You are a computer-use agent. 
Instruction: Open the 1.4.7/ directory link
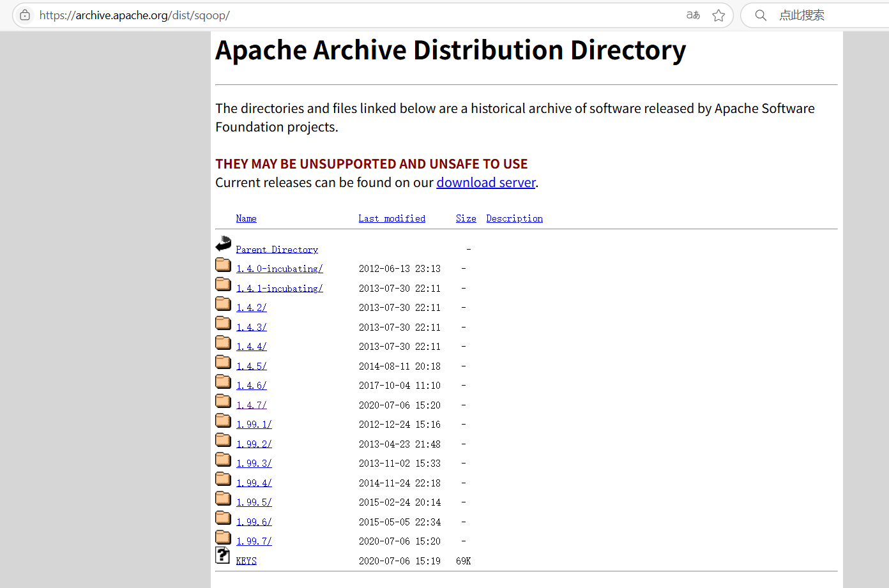point(251,405)
